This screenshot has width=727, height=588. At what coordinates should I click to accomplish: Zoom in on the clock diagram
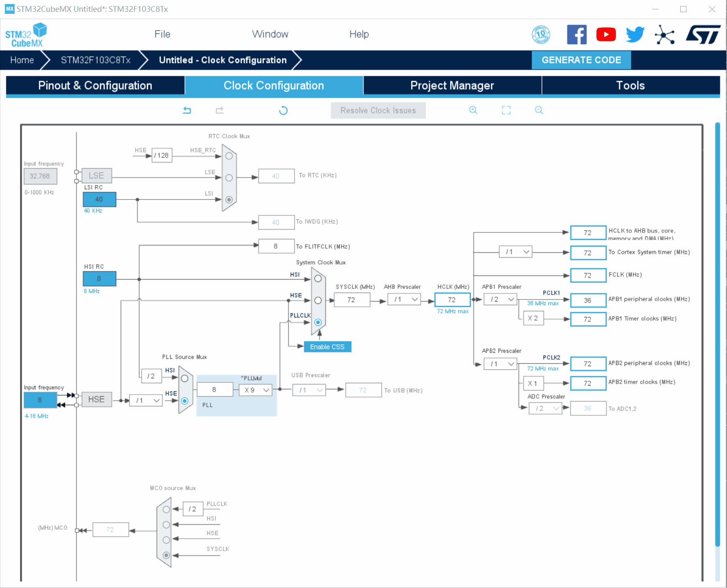click(473, 110)
